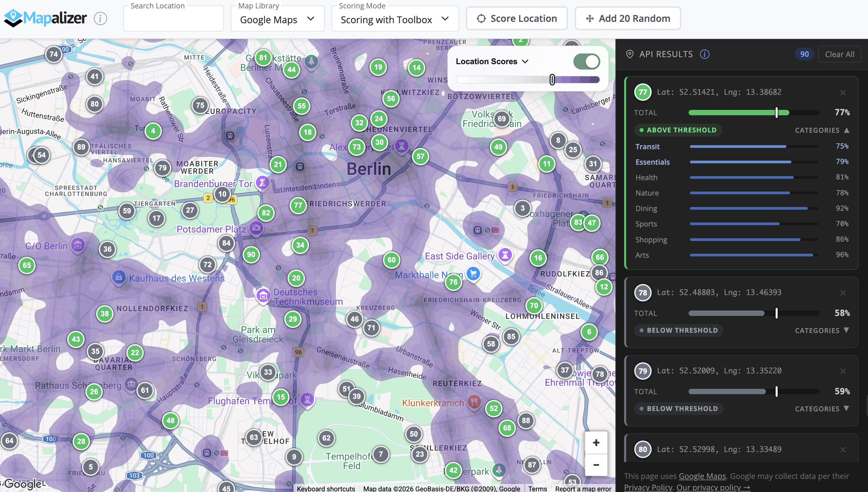Click the Brandenburger Tor landmark pin

262,183
